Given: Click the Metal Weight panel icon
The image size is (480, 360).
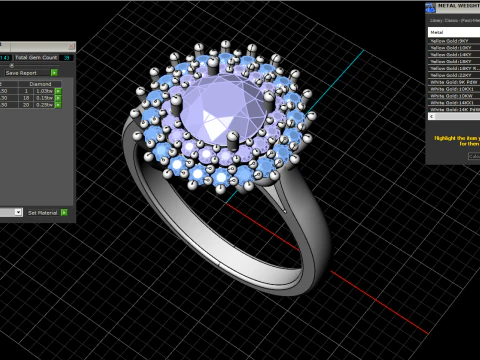Looking at the screenshot, I should pyautogui.click(x=430, y=8).
